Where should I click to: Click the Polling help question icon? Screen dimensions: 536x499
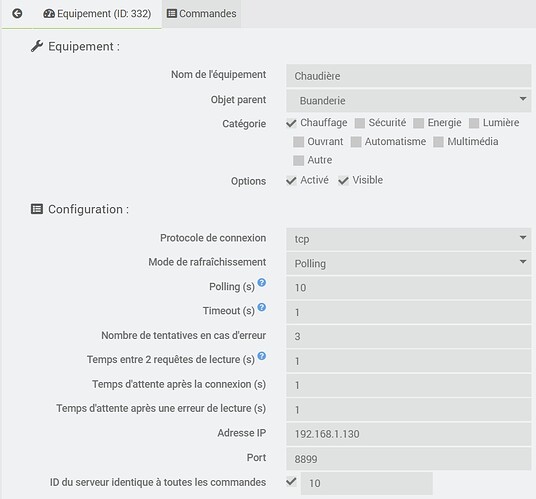(262, 283)
